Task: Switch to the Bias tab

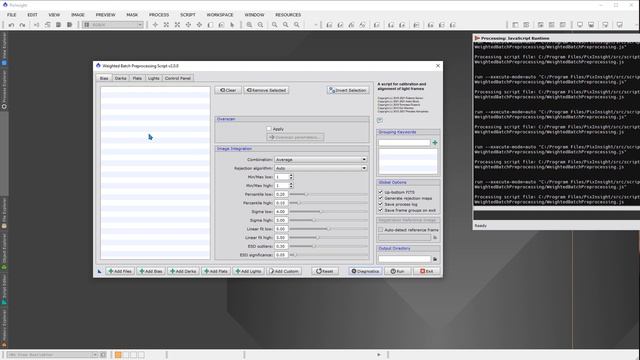Action: click(104, 78)
